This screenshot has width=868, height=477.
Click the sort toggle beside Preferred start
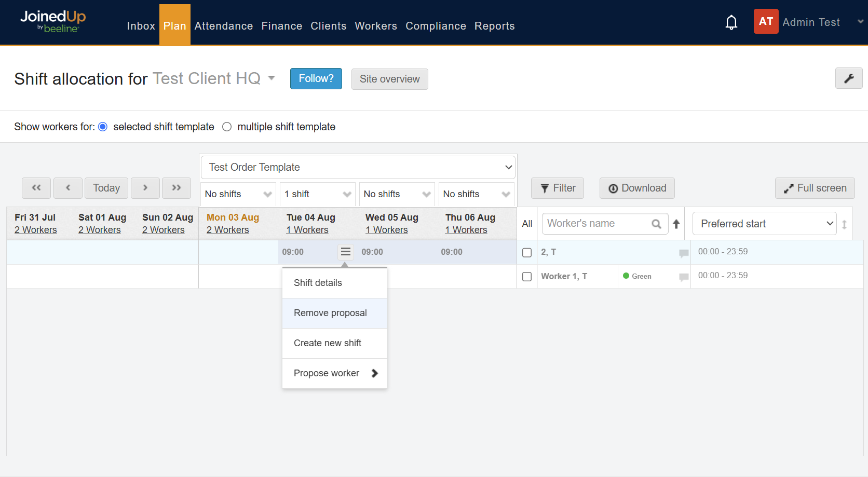[x=845, y=224]
